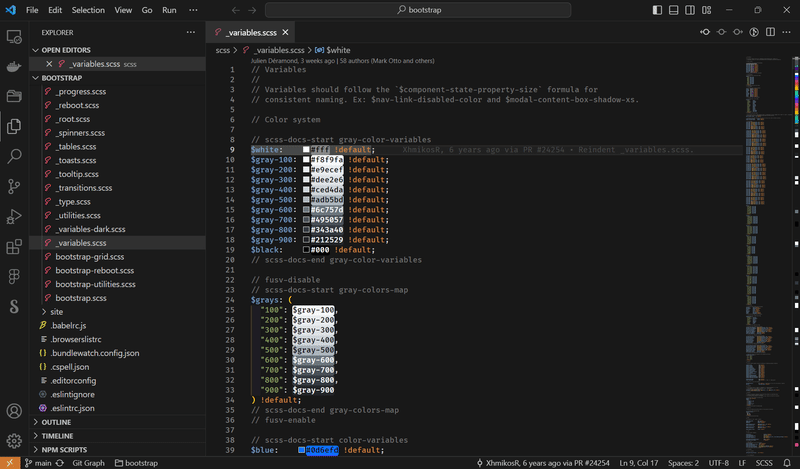This screenshot has width=800, height=469.
Task: Open Explorer Views and More Actions ellipsis
Action: (x=191, y=32)
